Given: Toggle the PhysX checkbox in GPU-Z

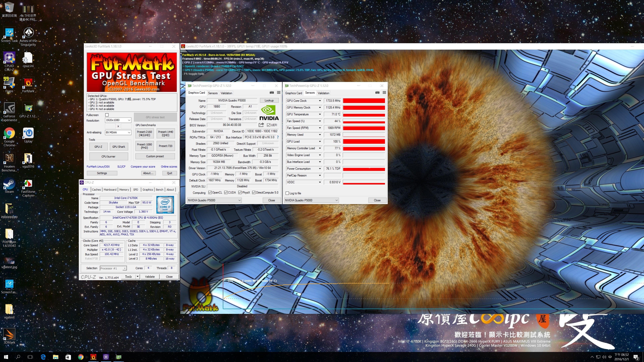Looking at the screenshot, I should tap(240, 193).
